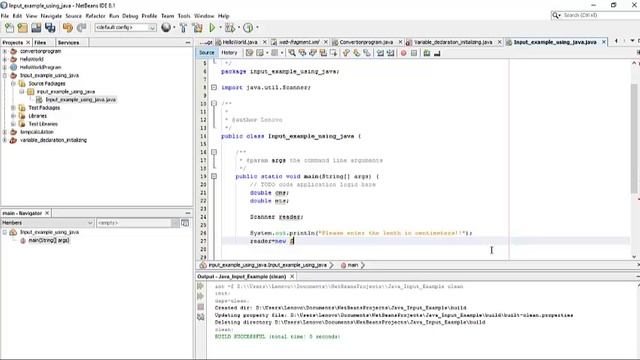The image size is (640, 360).
Task: Click the Shift Line Right icon in editor toolbar
Action: [x=391, y=53]
